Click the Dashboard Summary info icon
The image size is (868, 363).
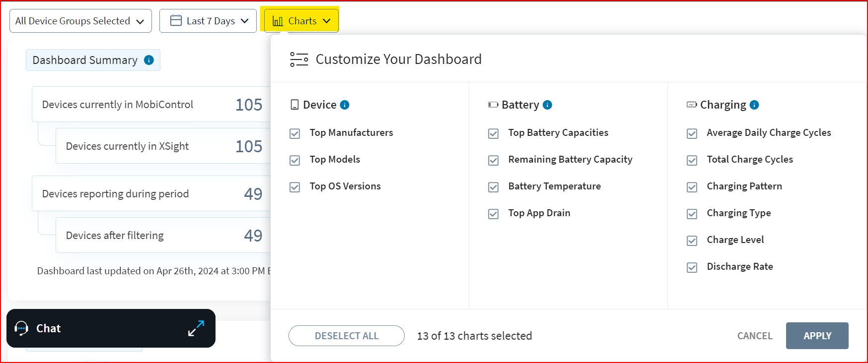149,60
